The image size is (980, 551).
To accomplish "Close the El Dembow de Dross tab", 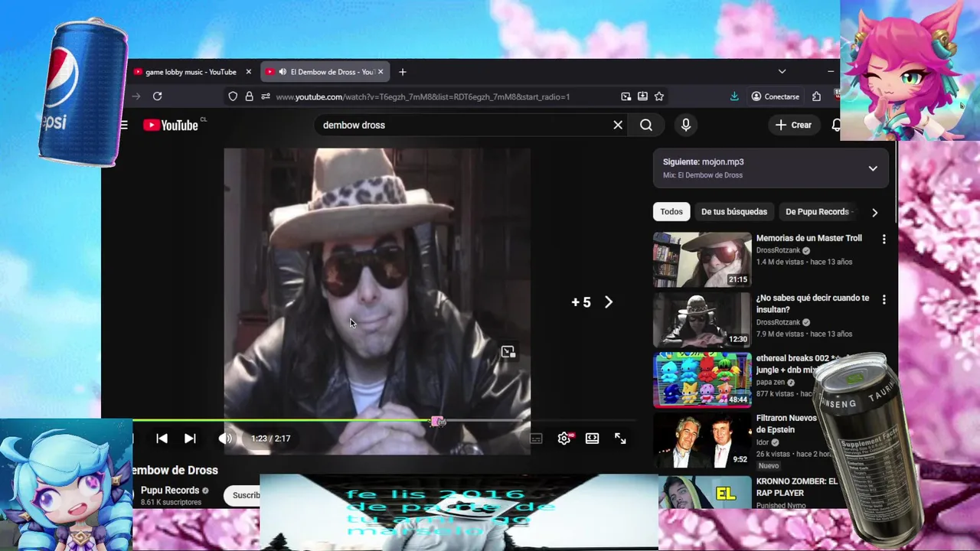I will coord(381,72).
